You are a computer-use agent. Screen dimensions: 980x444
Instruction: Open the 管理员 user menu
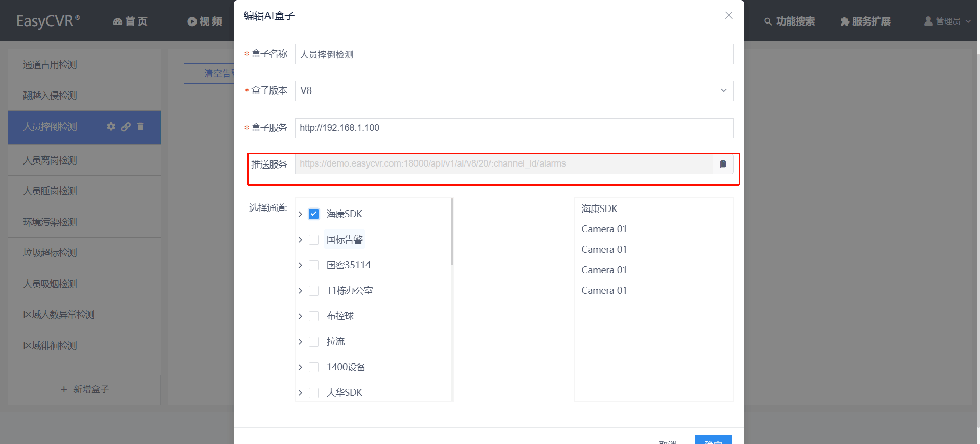(x=947, y=21)
